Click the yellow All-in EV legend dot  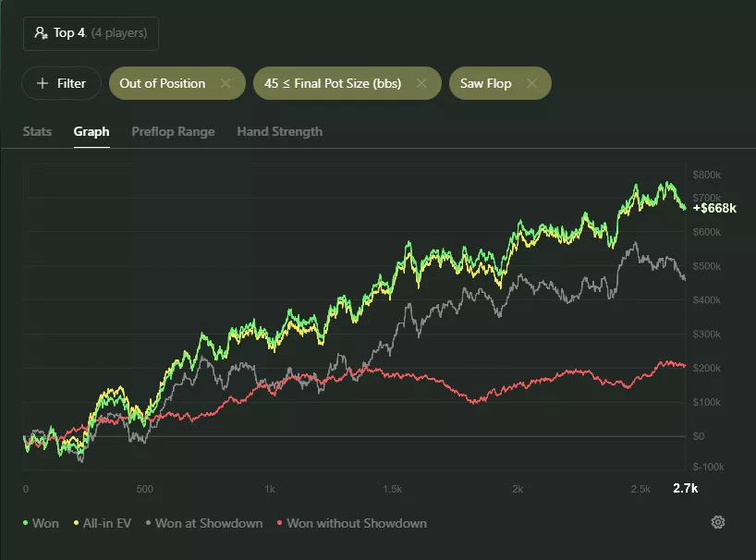tap(76, 523)
